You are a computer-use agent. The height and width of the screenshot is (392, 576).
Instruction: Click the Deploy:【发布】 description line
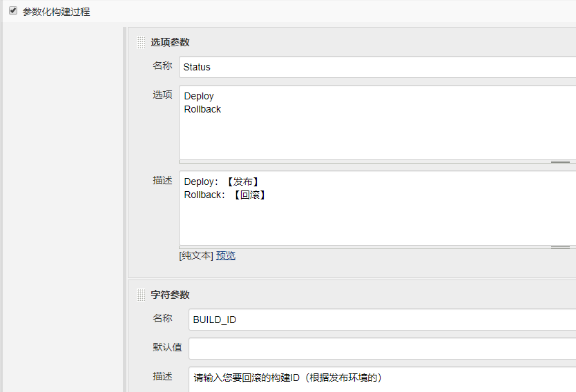coord(222,182)
